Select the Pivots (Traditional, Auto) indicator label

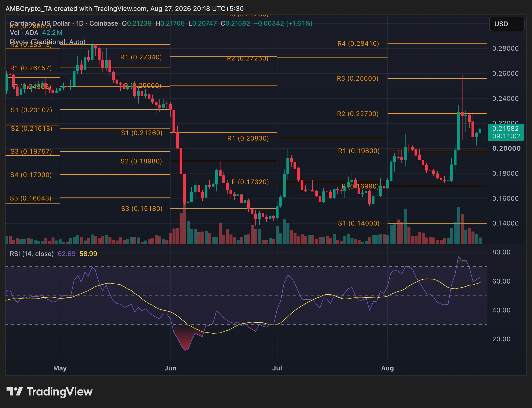click(x=48, y=42)
